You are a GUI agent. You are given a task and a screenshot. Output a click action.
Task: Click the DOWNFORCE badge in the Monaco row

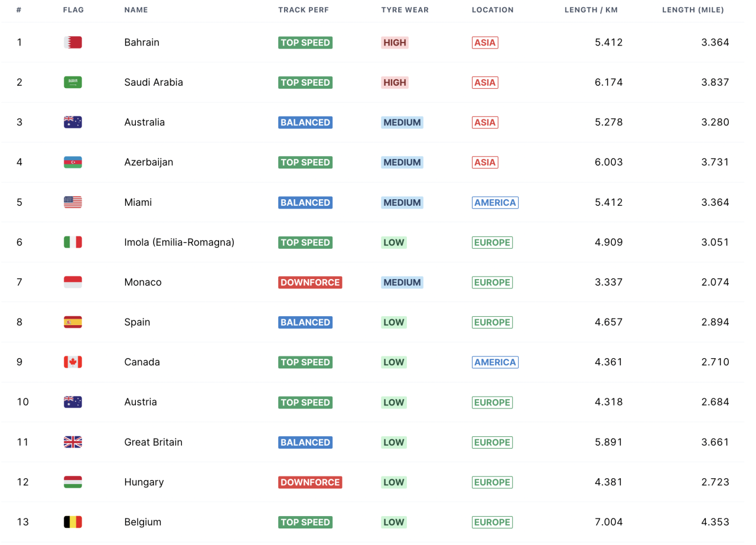click(310, 283)
